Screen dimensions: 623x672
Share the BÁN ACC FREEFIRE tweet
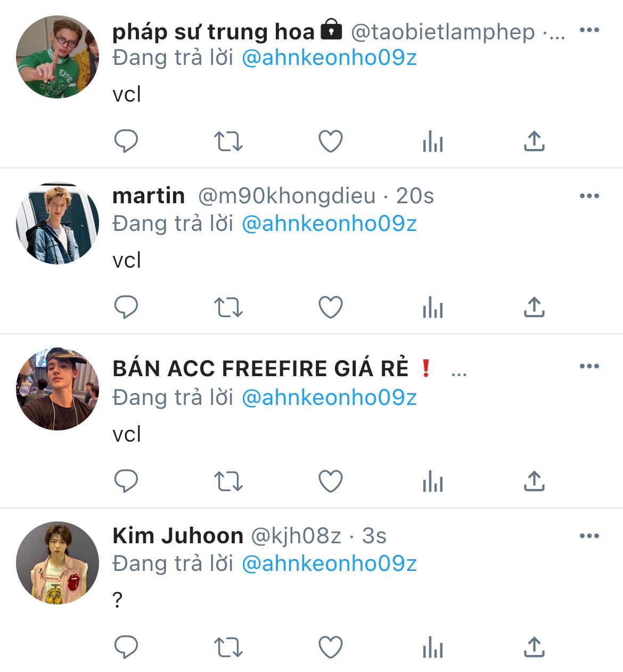tap(534, 482)
